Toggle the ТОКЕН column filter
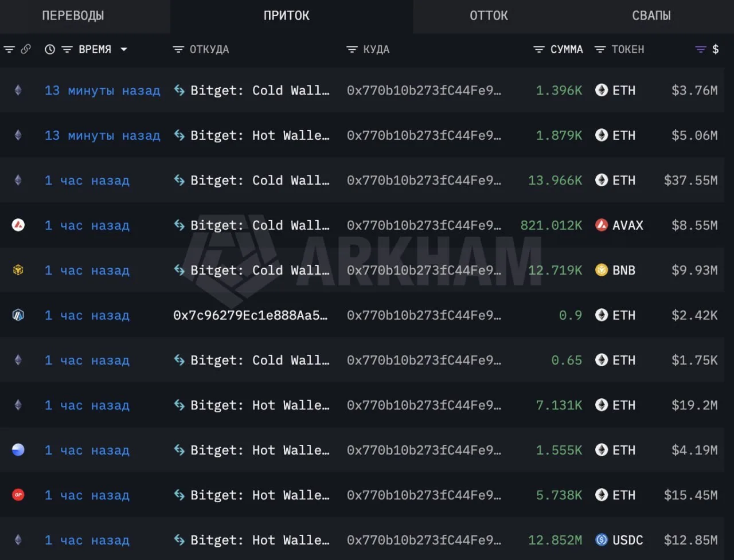The image size is (734, 560). pos(600,49)
